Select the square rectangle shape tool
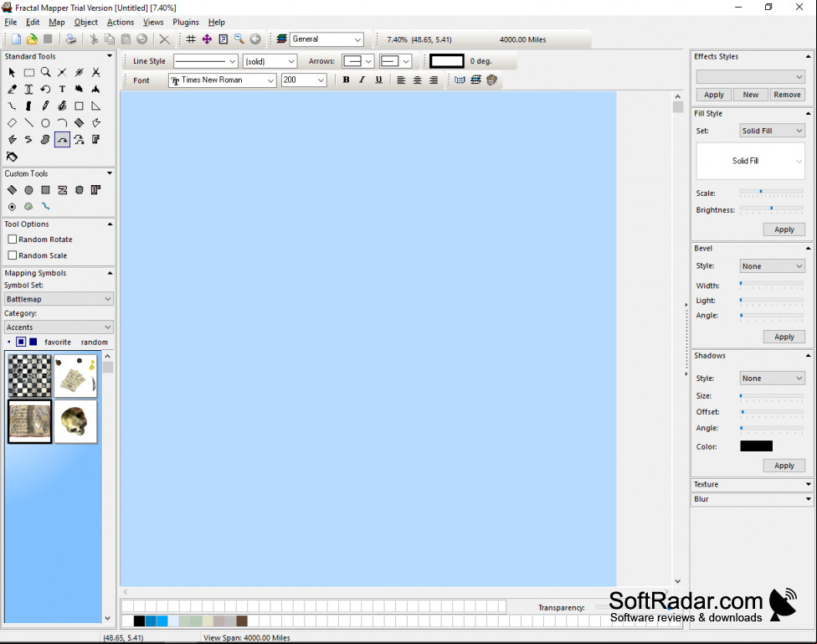Image resolution: width=817 pixels, height=644 pixels. point(79,106)
